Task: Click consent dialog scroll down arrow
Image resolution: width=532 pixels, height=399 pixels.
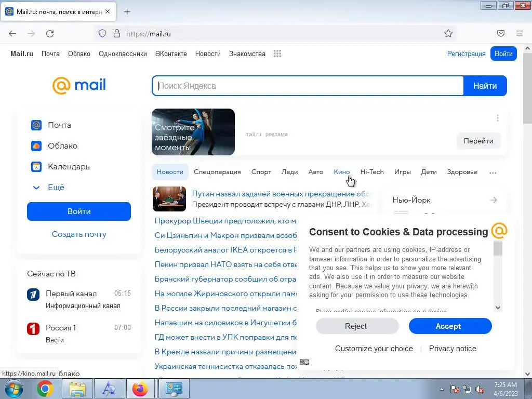Action: click(x=498, y=308)
